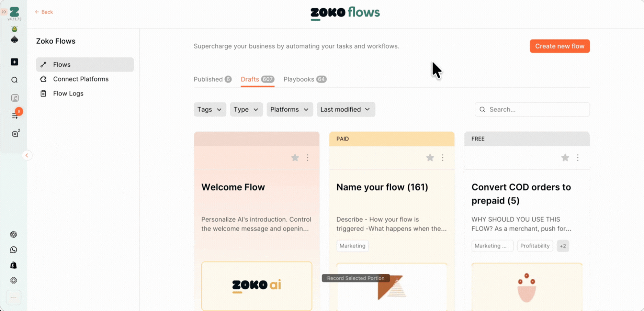Select Flows in the side menu

tap(85, 65)
